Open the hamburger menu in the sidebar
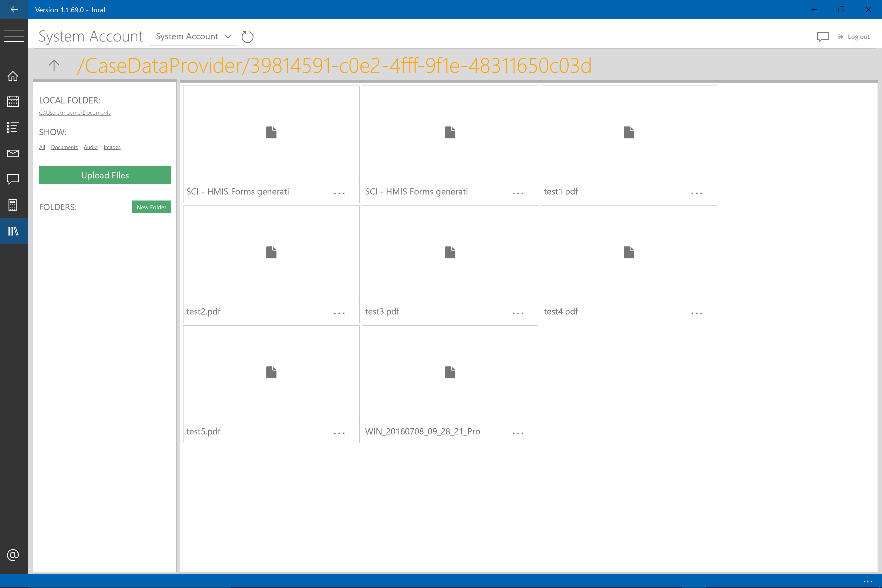882x588 pixels. (x=14, y=36)
